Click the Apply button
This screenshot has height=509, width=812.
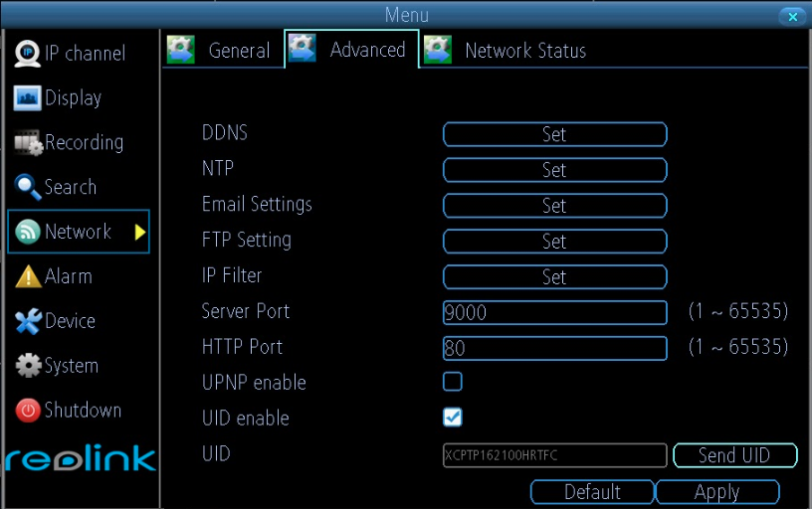[x=717, y=491]
